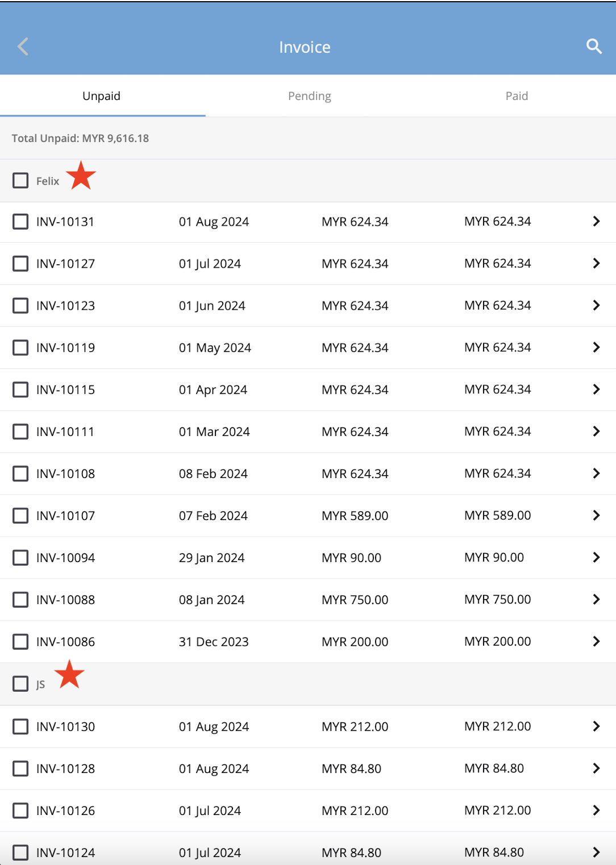This screenshot has width=616, height=865.
Task: Open INV-10128 via row chevron
Action: point(596,768)
